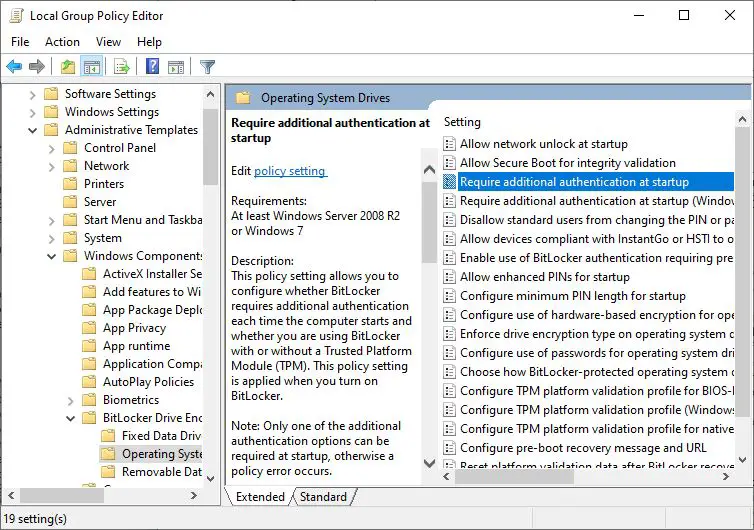Click the policy icon beside Allow Secure Boot for integrity validation
This screenshot has width=754, height=530.
tap(449, 163)
